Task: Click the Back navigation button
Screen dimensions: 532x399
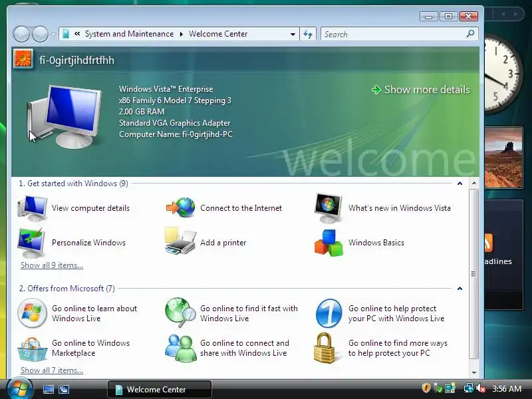Action: (21, 34)
